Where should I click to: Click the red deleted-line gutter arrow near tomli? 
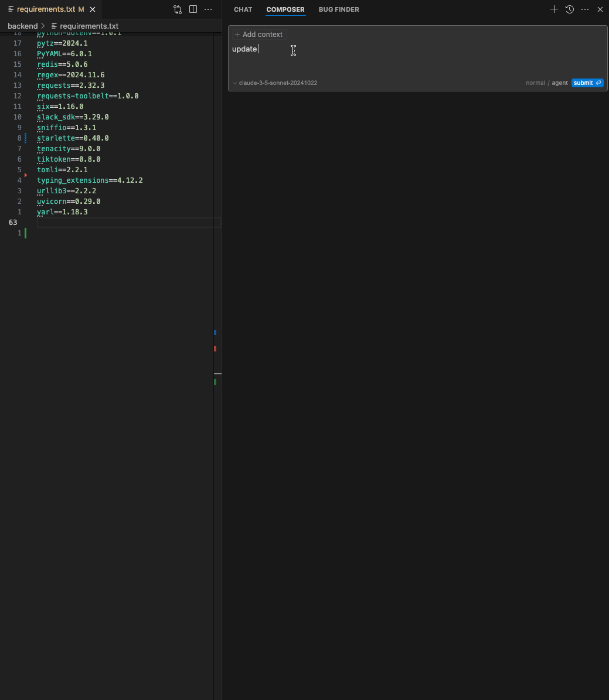tap(25, 175)
